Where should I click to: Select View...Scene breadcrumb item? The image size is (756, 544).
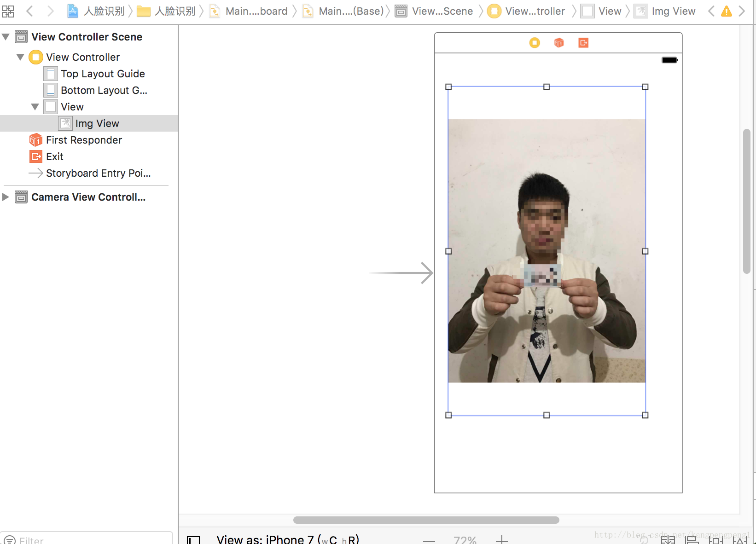click(x=434, y=11)
